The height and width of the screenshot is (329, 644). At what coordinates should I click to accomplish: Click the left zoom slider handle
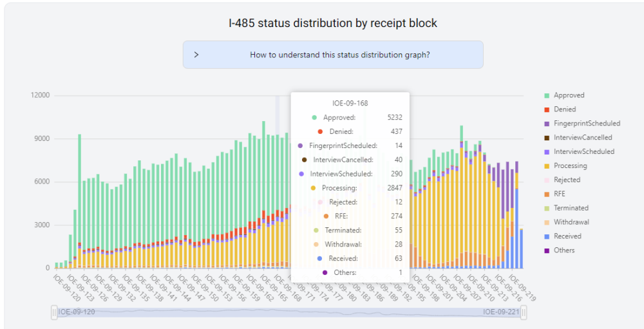(x=55, y=312)
